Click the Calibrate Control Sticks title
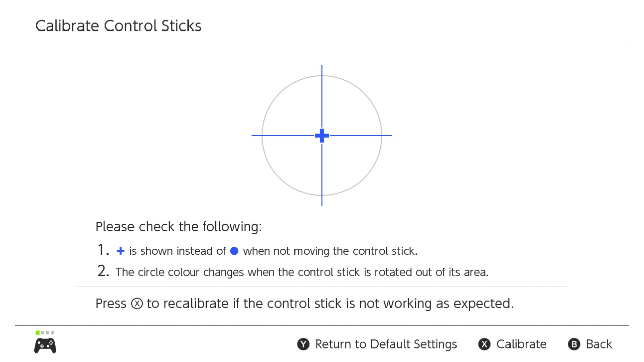 118,26
